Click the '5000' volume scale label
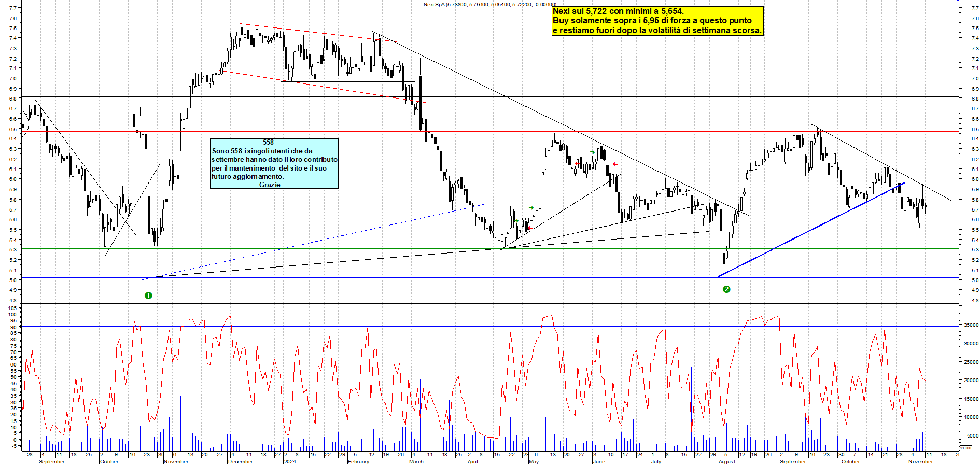 tap(973, 435)
